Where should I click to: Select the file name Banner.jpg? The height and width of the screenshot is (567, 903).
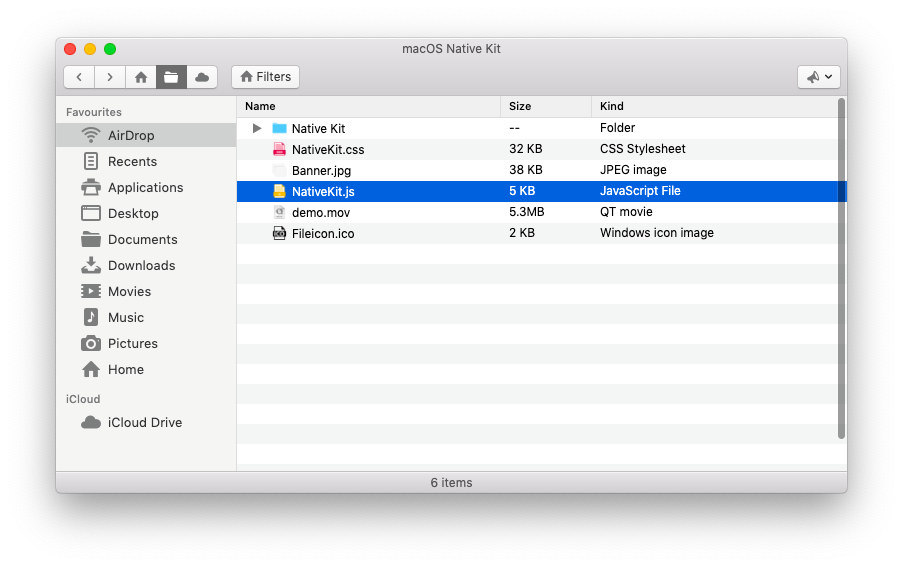(x=321, y=171)
